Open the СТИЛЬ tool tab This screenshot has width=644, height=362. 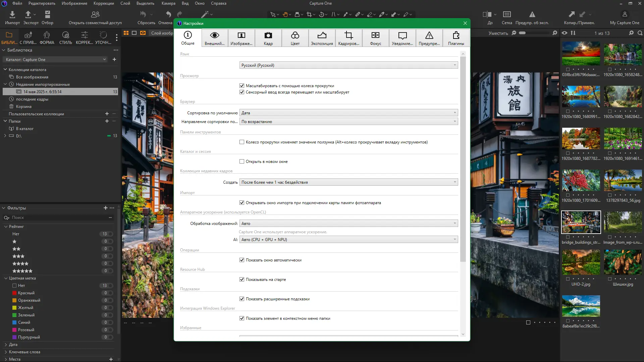(x=65, y=38)
